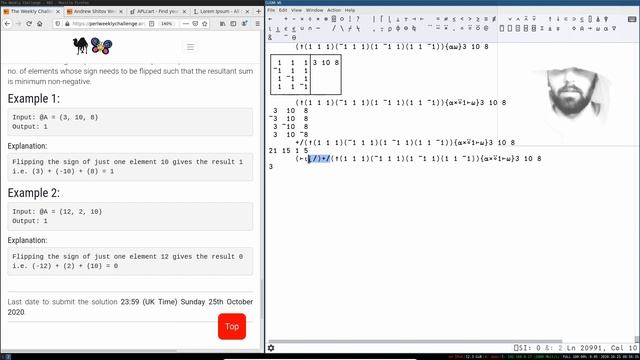Click the web page vertical scrollbar
640x360 pixels.
point(261,299)
